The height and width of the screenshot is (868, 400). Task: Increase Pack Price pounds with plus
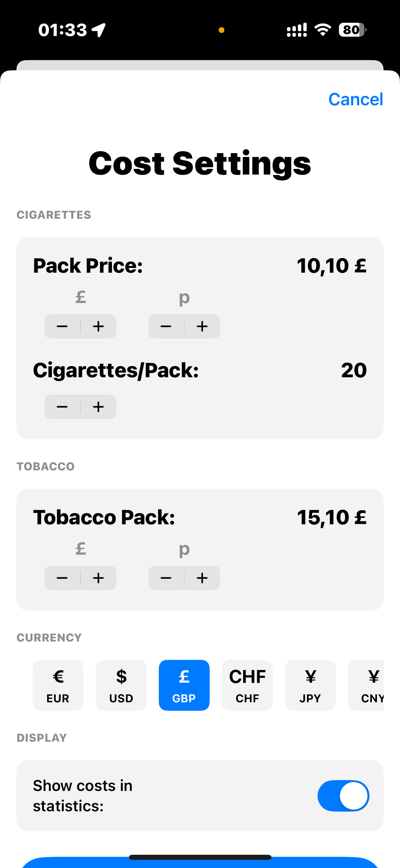pos(98,326)
